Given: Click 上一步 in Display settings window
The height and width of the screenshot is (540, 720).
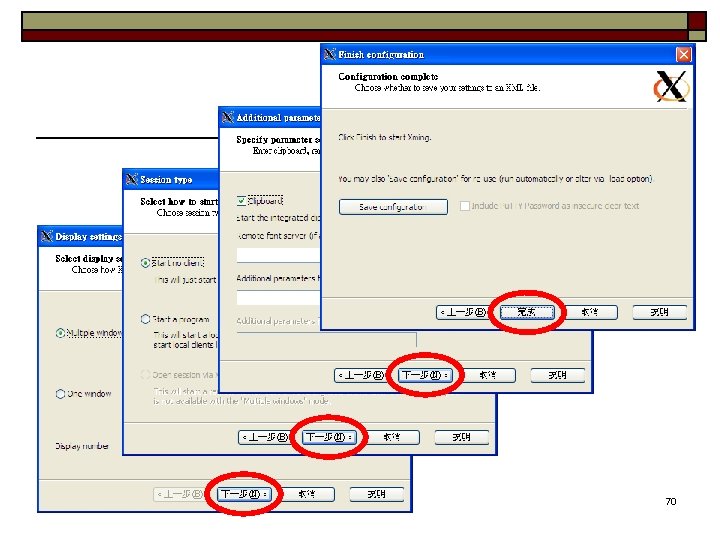Looking at the screenshot, I should (x=179, y=494).
